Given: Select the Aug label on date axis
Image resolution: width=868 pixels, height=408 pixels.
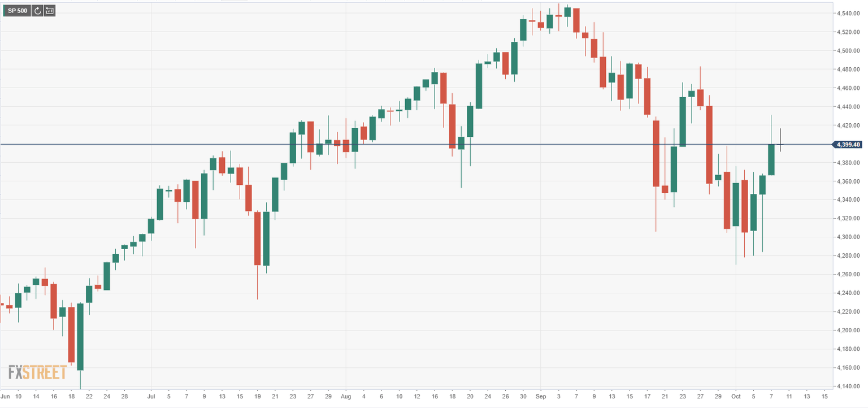Looking at the screenshot, I should coord(346,397).
